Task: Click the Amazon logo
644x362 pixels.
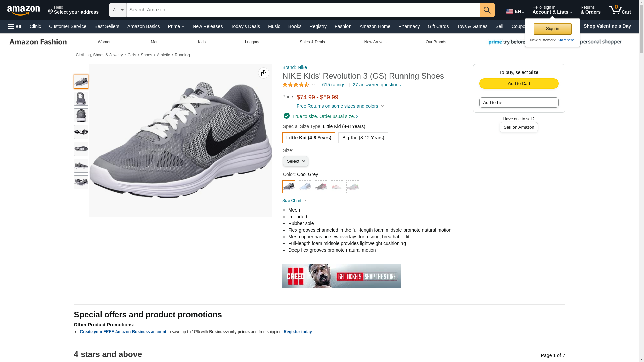Action: pyautogui.click(x=23, y=10)
